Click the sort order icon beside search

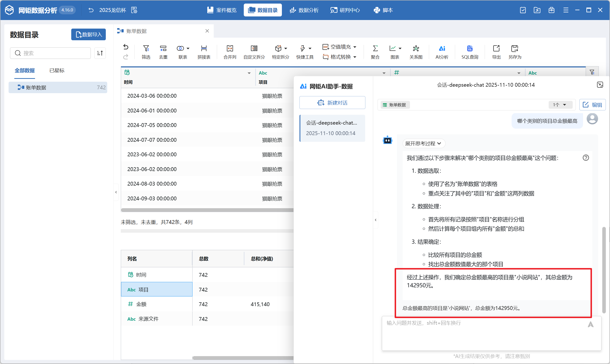[x=100, y=53]
